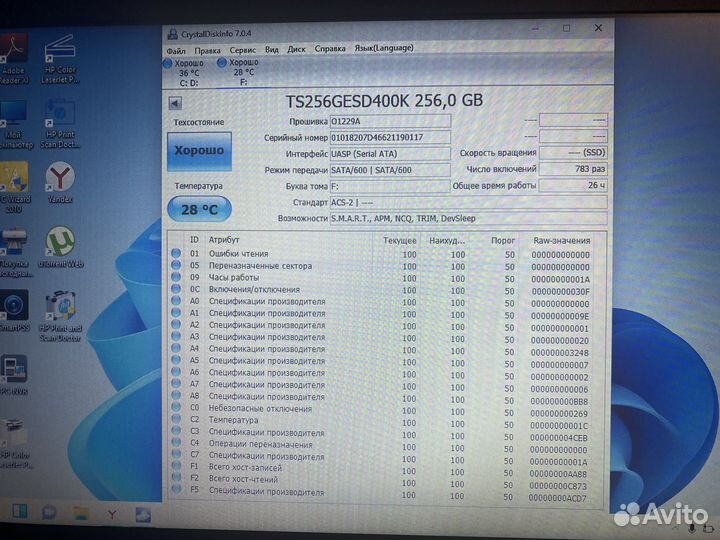This screenshot has width=720, height=540.
Task: Open Adobe Reader XI desktop shortcut
Action: 14,60
